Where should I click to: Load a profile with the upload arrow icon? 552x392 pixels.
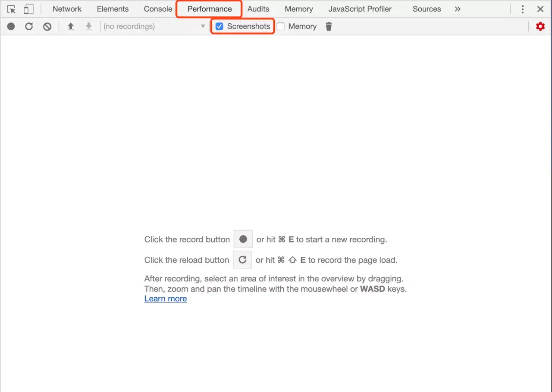71,26
